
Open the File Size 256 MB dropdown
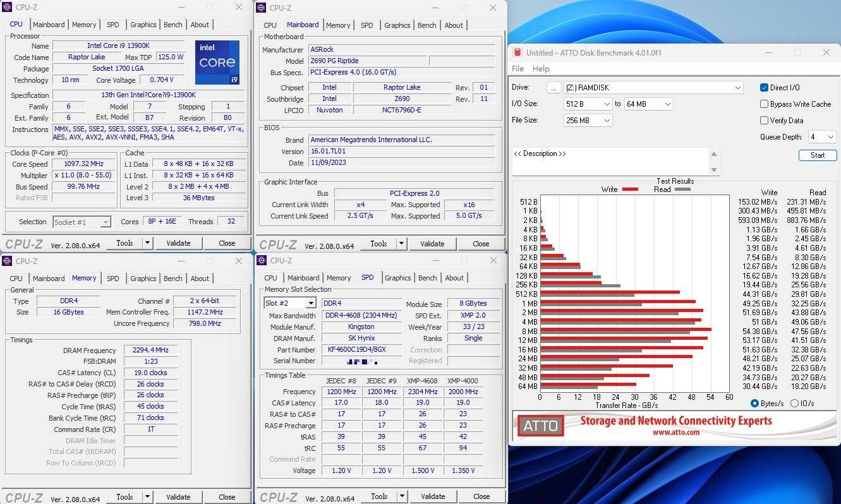(x=588, y=120)
